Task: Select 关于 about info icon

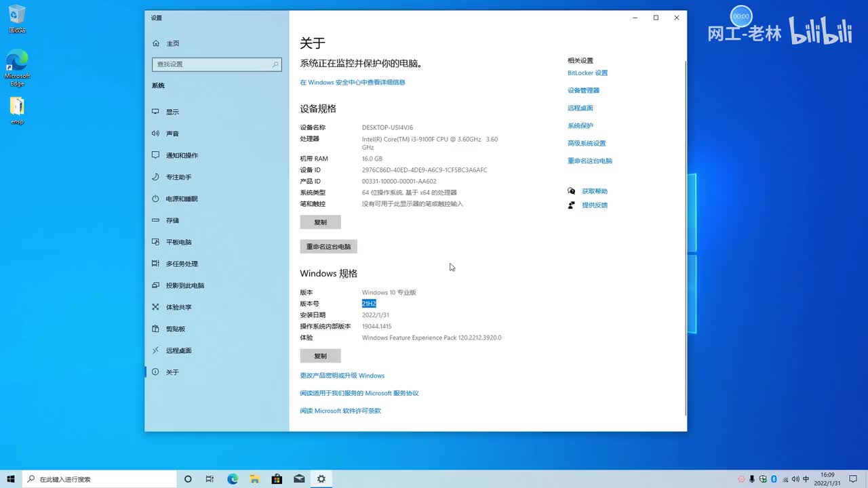Action: pos(155,372)
